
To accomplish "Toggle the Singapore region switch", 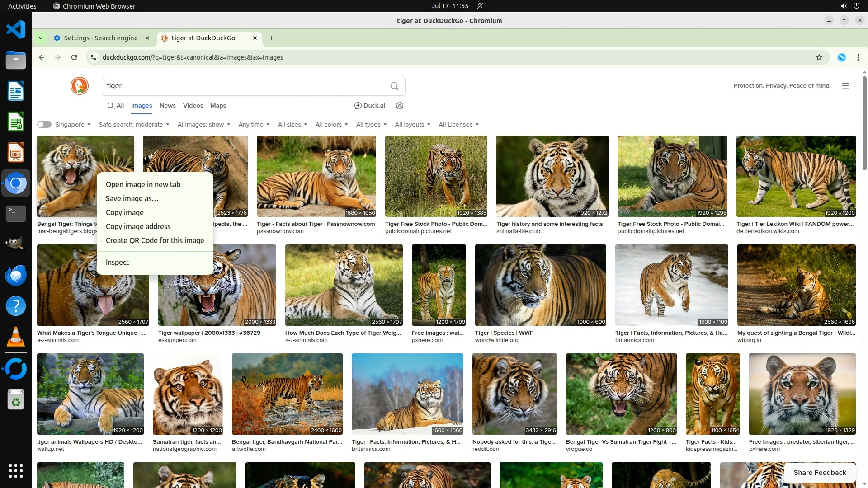I will [44, 124].
